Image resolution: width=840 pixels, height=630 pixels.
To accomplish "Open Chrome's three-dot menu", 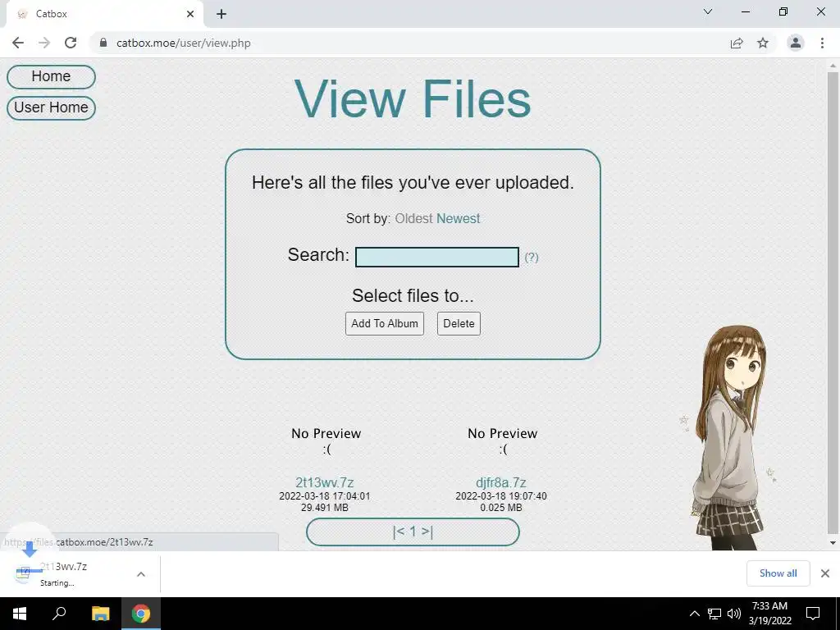I will tap(822, 43).
